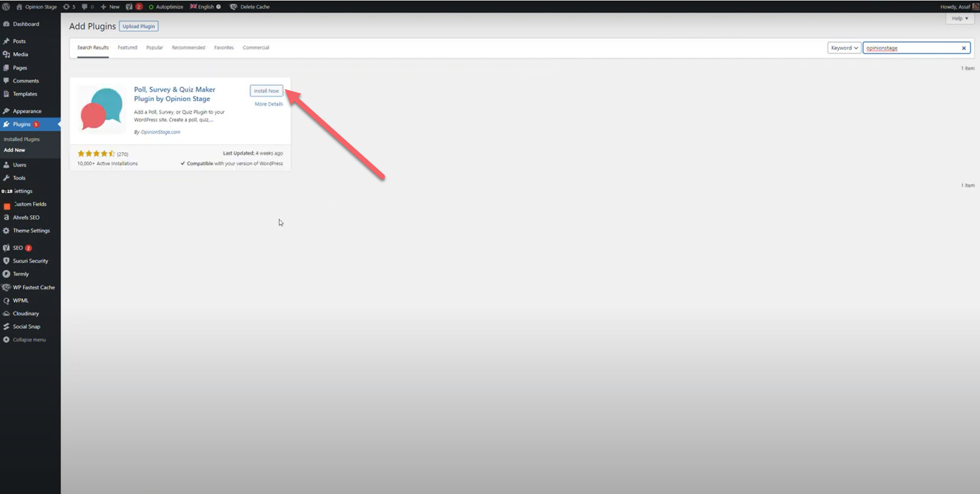Open the updates icon showing 5
The width and height of the screenshot is (980, 494).
point(69,7)
